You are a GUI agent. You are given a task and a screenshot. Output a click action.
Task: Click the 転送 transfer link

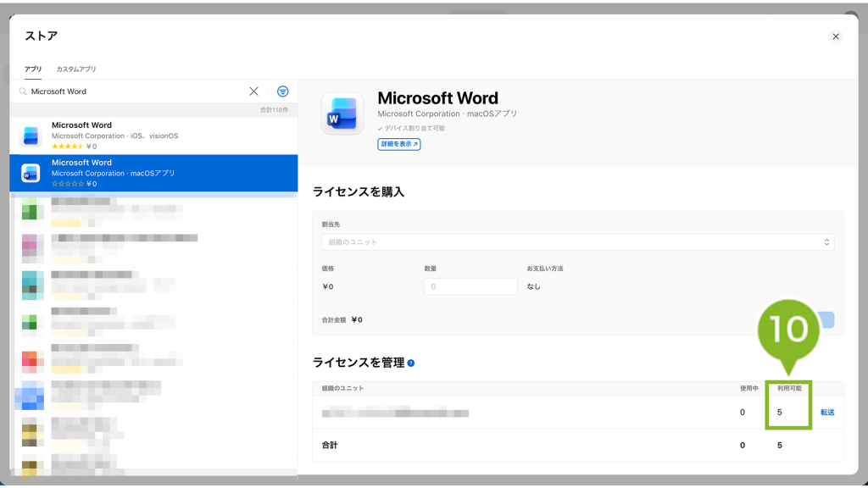(827, 413)
